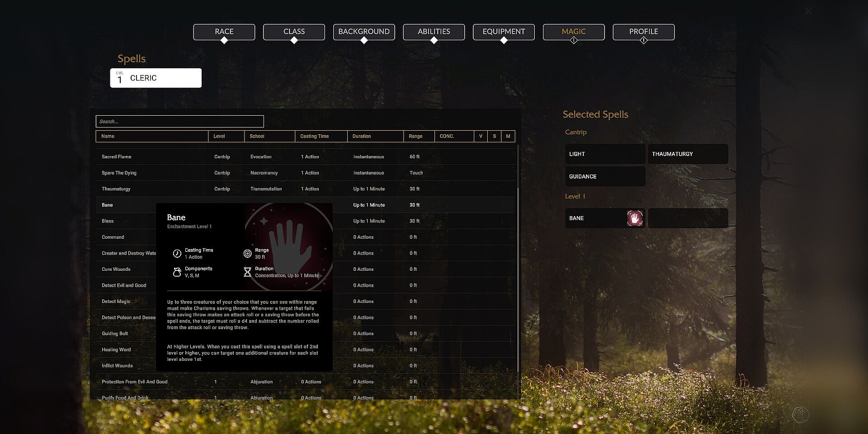Open the CLASS tab
868x434 pixels.
(294, 32)
